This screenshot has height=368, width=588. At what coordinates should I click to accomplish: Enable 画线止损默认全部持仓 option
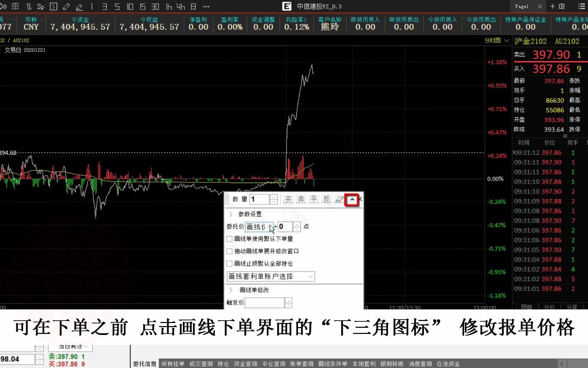pyautogui.click(x=229, y=263)
